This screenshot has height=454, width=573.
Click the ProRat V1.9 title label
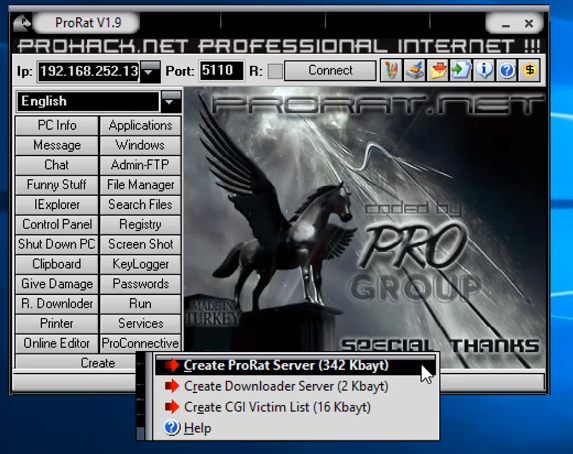88,23
